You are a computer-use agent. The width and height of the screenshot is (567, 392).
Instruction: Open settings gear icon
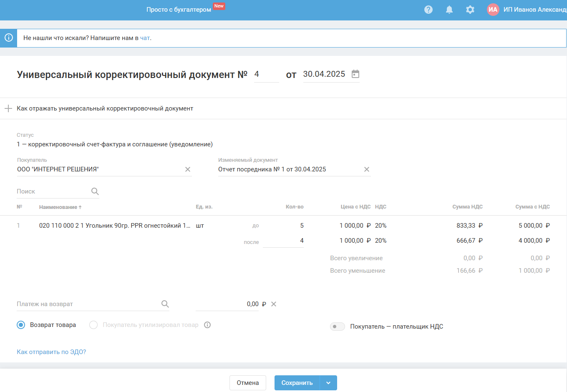point(470,10)
